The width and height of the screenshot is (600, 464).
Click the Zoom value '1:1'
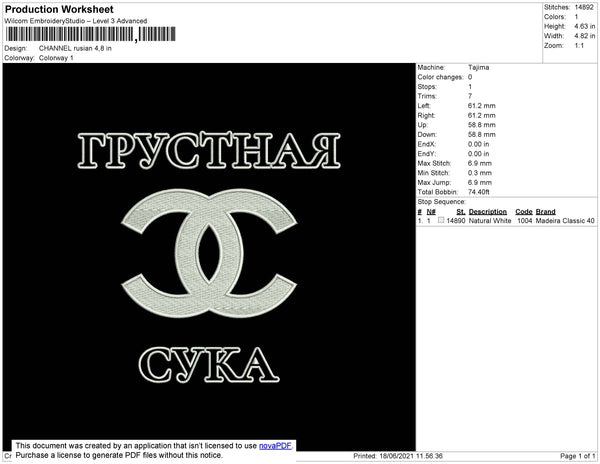(579, 46)
